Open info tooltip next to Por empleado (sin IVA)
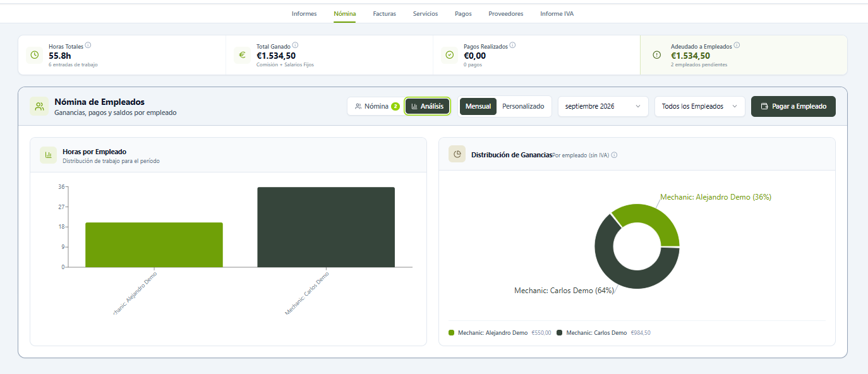Viewport: 868px width, 374px height. (614, 155)
